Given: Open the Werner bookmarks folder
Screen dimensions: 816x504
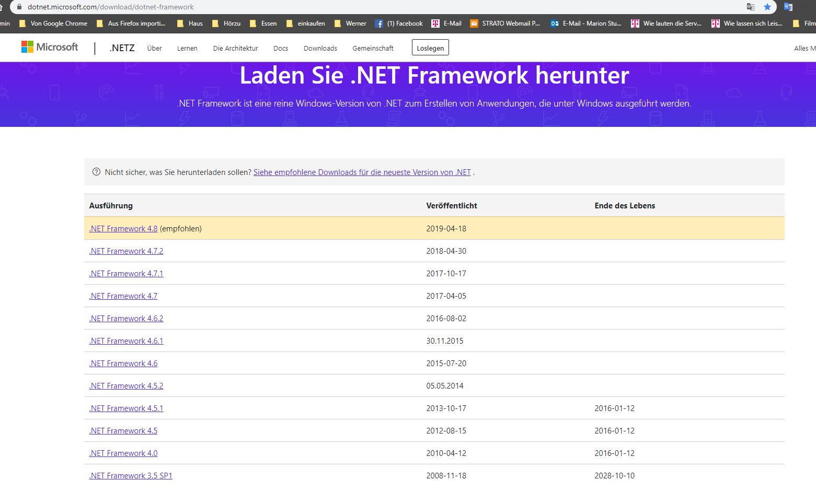Looking at the screenshot, I should pos(350,24).
